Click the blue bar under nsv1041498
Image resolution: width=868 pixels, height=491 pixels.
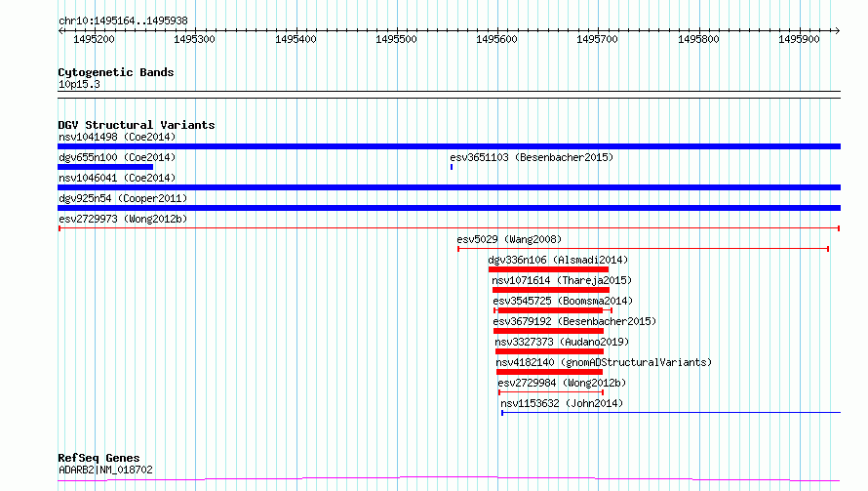tap(449, 146)
